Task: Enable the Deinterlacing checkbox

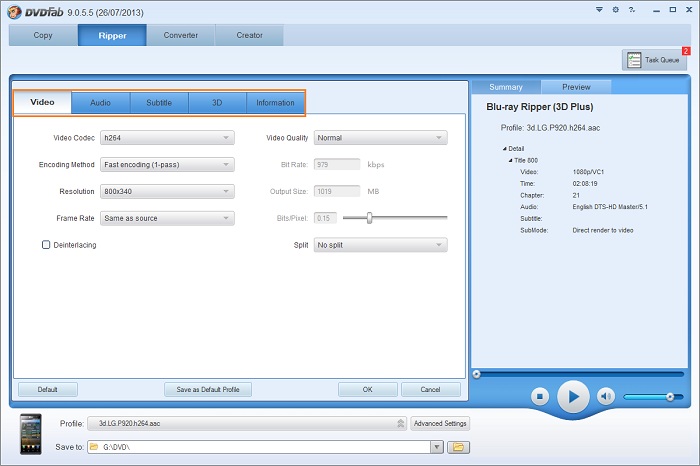Action: click(46, 245)
